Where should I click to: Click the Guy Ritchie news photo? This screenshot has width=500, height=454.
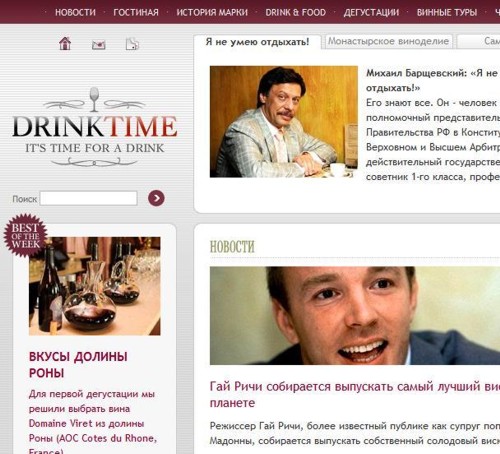(355, 315)
